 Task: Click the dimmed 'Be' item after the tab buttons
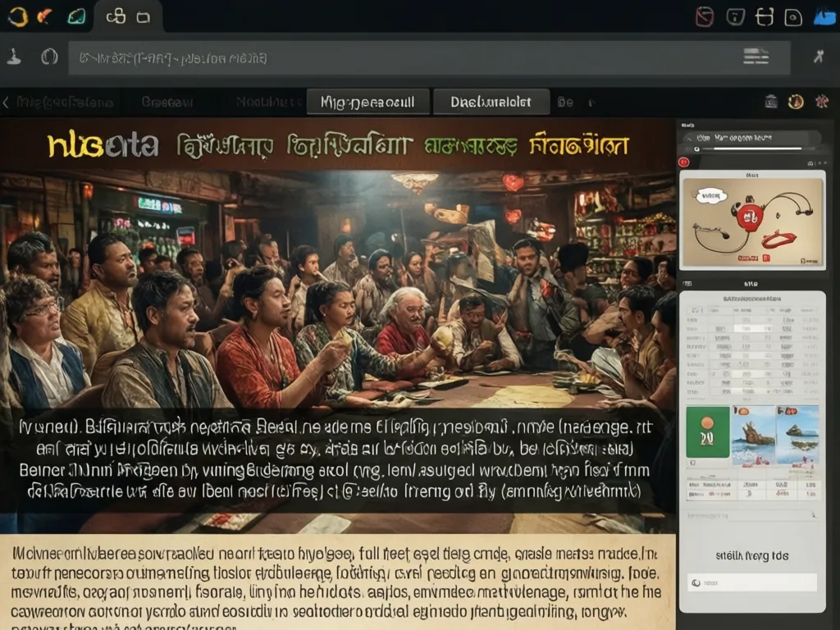click(x=565, y=102)
